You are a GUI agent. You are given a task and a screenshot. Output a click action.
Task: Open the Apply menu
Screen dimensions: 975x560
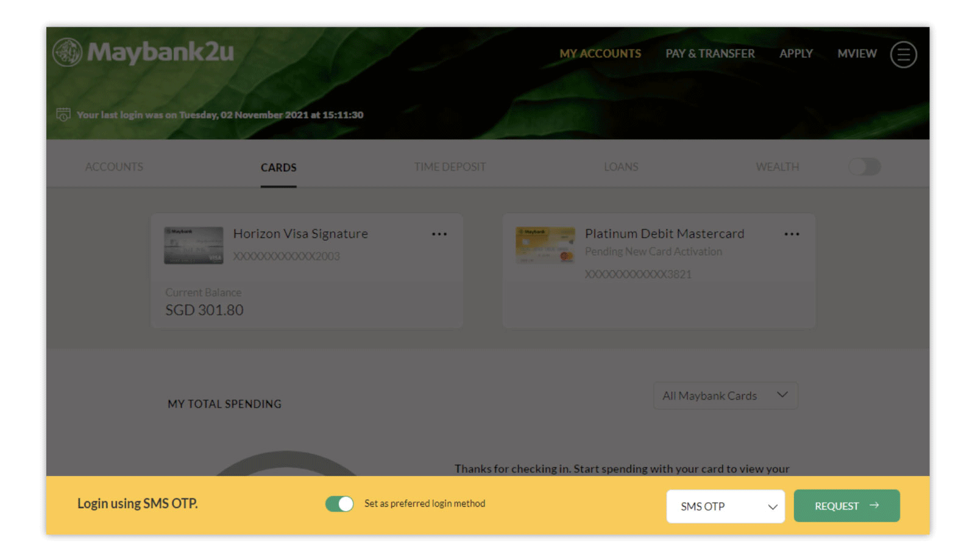point(796,54)
